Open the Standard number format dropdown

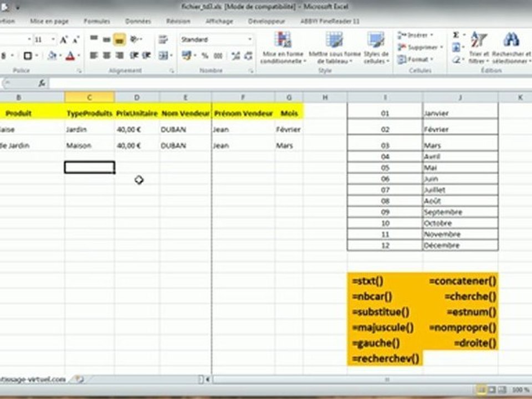coord(250,40)
